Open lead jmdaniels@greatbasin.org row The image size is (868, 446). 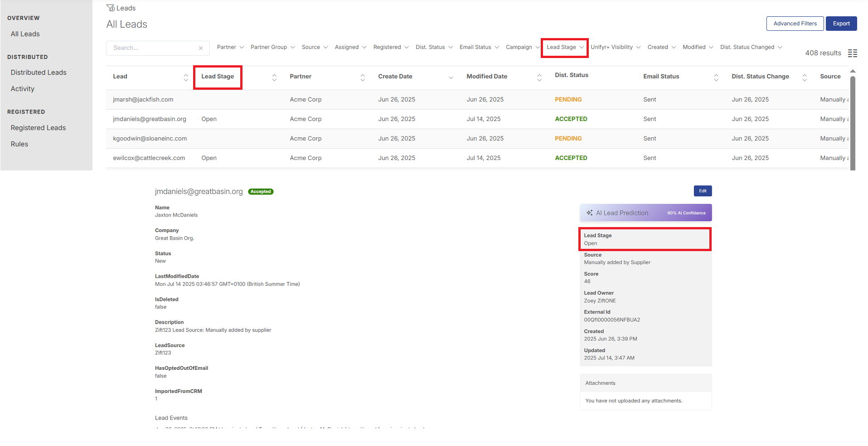150,119
